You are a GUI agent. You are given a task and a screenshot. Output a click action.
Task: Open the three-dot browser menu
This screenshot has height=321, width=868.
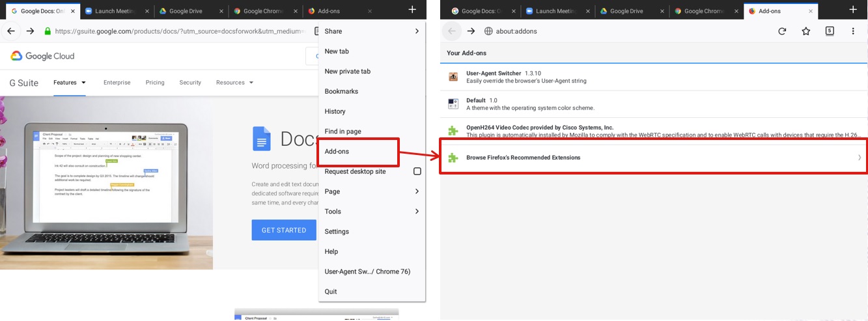coord(853,31)
